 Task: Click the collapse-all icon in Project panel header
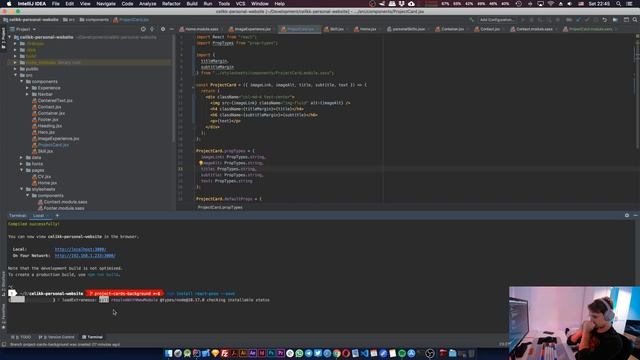152,29
